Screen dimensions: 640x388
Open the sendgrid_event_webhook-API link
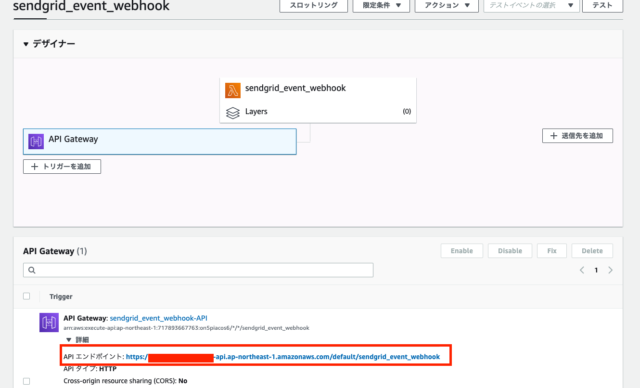pyautogui.click(x=158, y=318)
